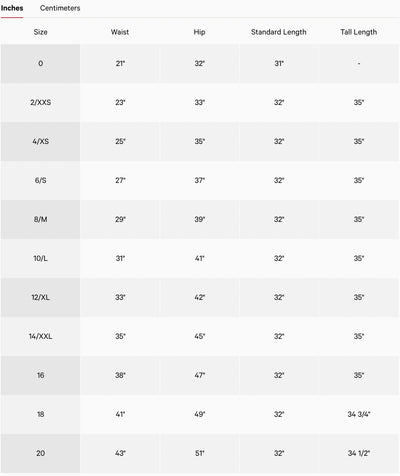Click the Waist column header

120,32
